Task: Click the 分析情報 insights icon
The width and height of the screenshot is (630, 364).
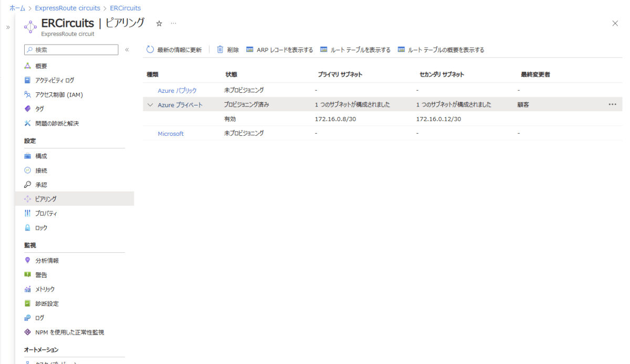Action: coord(28,261)
